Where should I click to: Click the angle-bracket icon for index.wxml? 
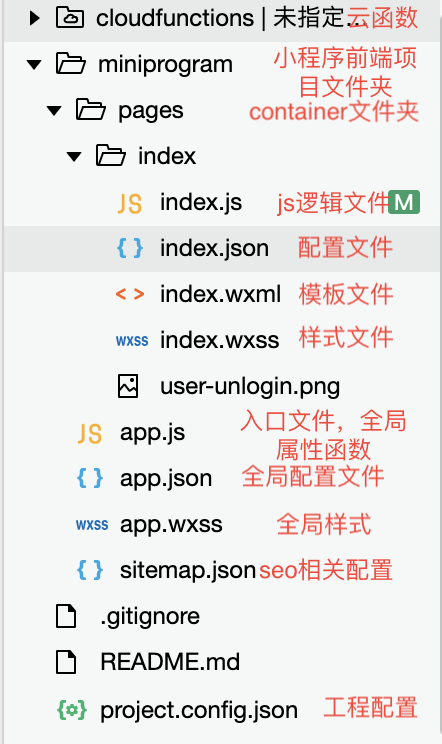coord(129,294)
